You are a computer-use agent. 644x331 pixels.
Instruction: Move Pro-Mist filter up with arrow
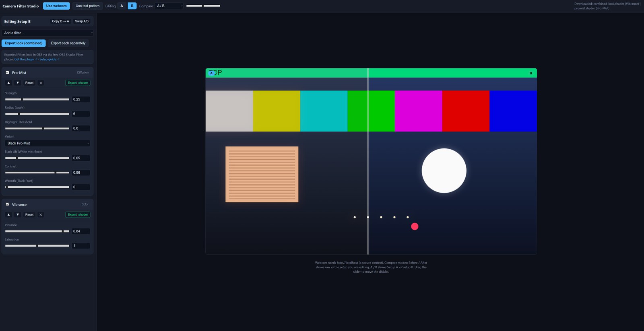(8, 83)
